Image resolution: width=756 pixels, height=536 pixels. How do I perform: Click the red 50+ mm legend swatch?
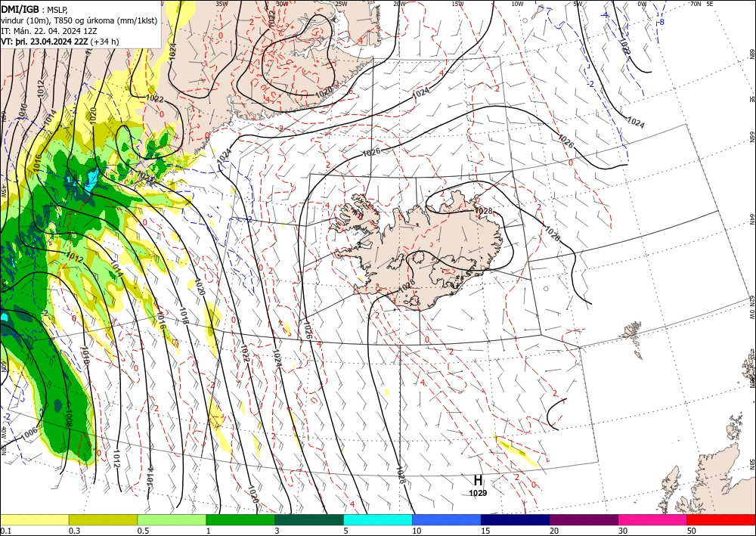(721, 519)
